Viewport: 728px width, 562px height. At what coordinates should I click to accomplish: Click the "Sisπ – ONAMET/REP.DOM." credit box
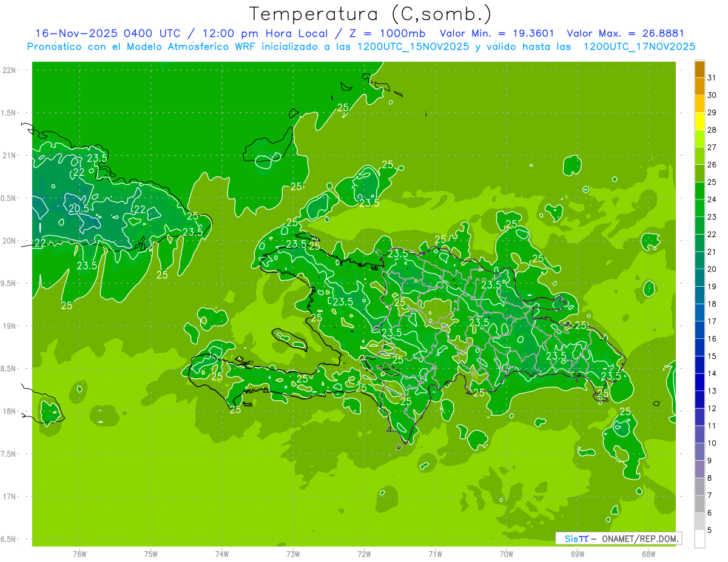619,538
